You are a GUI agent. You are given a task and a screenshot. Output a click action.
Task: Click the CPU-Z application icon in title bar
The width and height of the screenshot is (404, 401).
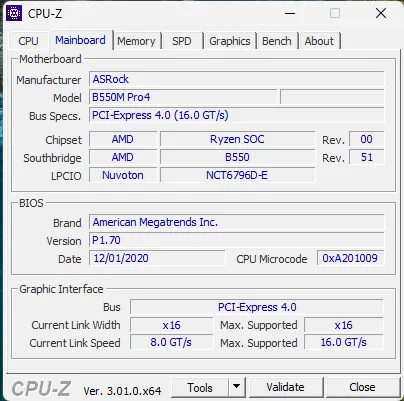pyautogui.click(x=14, y=13)
